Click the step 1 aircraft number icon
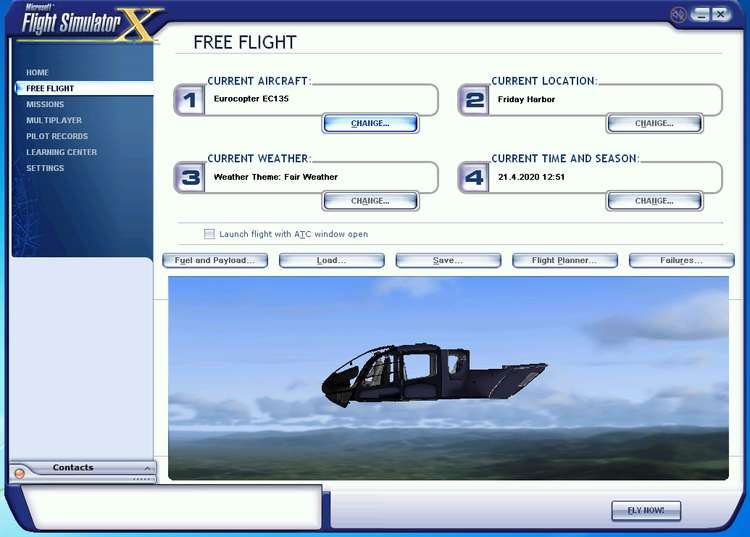750x537 pixels. click(189, 99)
